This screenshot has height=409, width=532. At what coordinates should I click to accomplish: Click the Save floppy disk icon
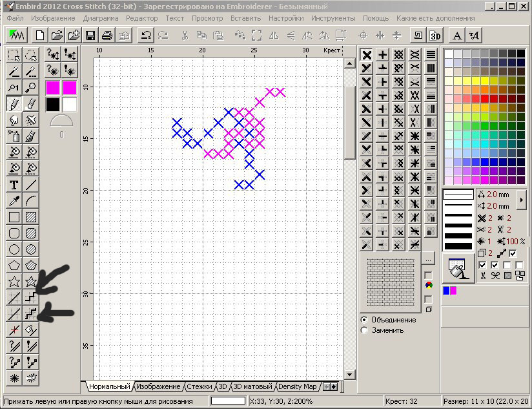[90, 36]
